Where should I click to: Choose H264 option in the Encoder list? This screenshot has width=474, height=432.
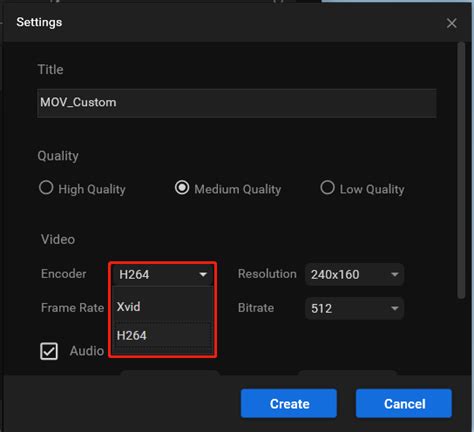163,336
